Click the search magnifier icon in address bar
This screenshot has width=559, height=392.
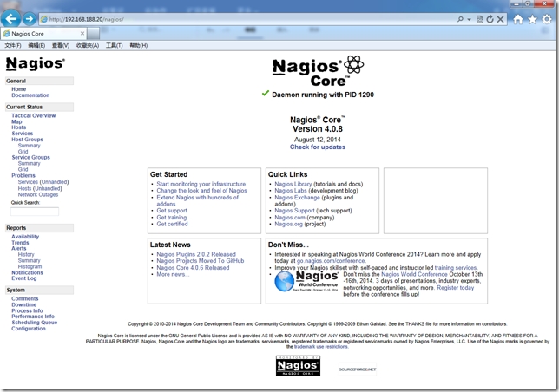tap(460, 19)
